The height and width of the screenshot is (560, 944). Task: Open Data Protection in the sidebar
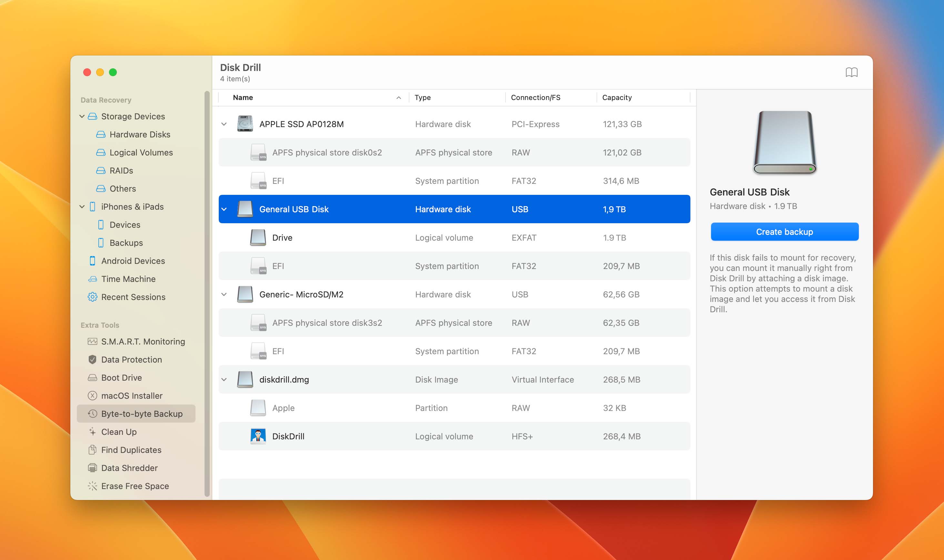pyautogui.click(x=131, y=360)
